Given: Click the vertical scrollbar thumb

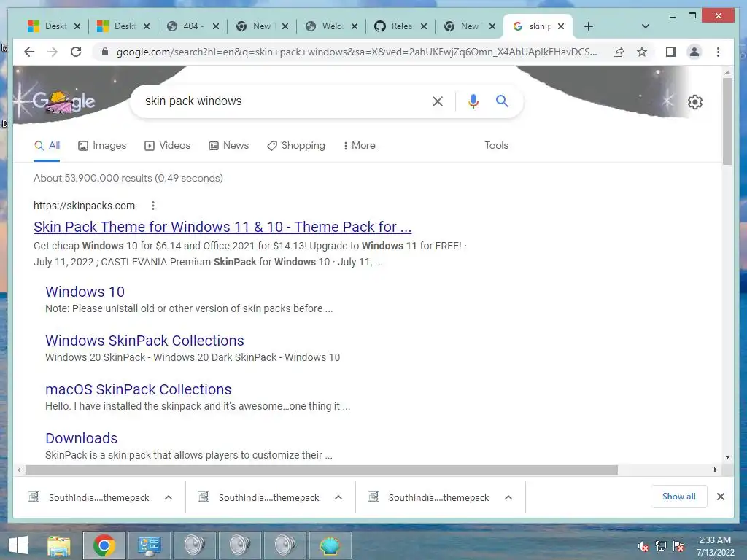Looking at the screenshot, I should click(727, 121).
